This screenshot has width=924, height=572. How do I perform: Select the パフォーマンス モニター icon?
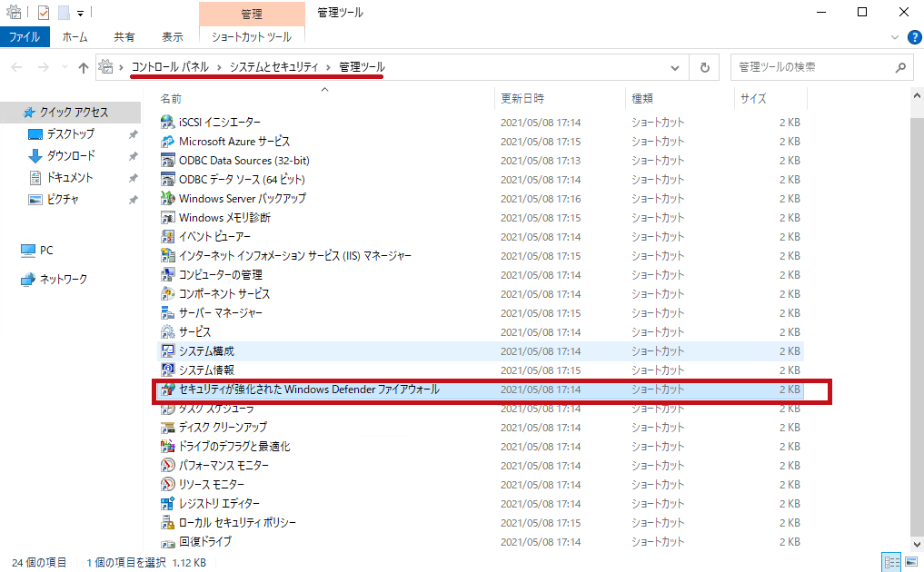pos(167,466)
